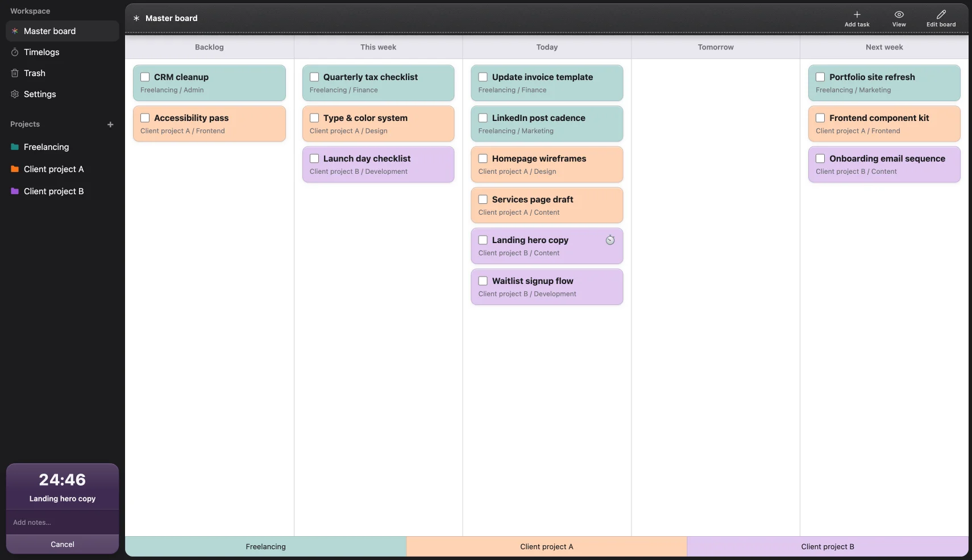The width and height of the screenshot is (972, 560).
Task: Toggle the Portfolio site refresh checkbox
Action: point(820,77)
